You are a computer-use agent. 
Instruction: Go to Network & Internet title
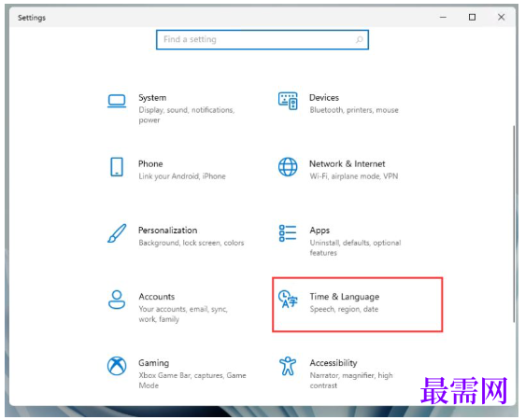348,164
